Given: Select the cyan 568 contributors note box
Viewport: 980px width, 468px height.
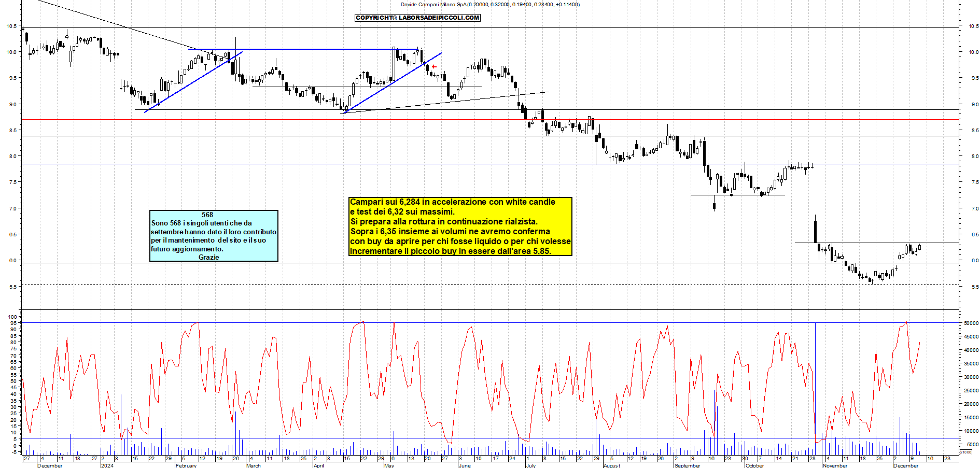Looking at the screenshot, I should click(x=214, y=236).
